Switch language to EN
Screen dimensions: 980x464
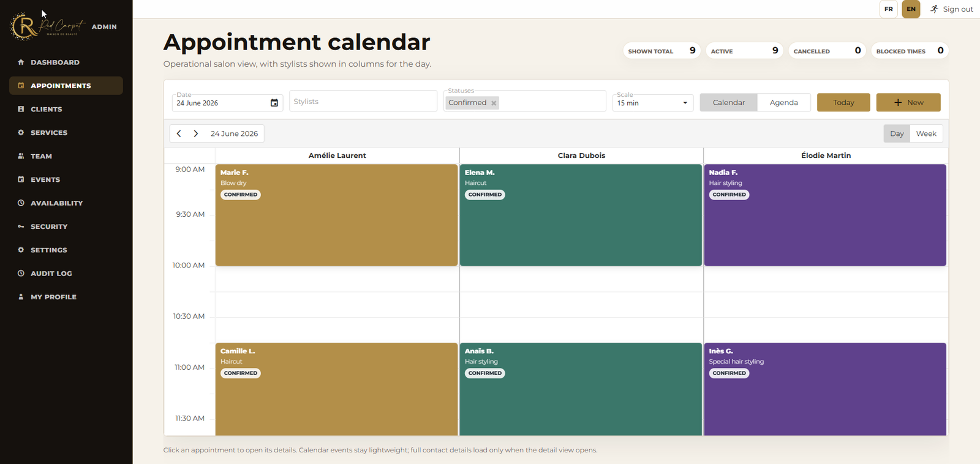tap(911, 9)
